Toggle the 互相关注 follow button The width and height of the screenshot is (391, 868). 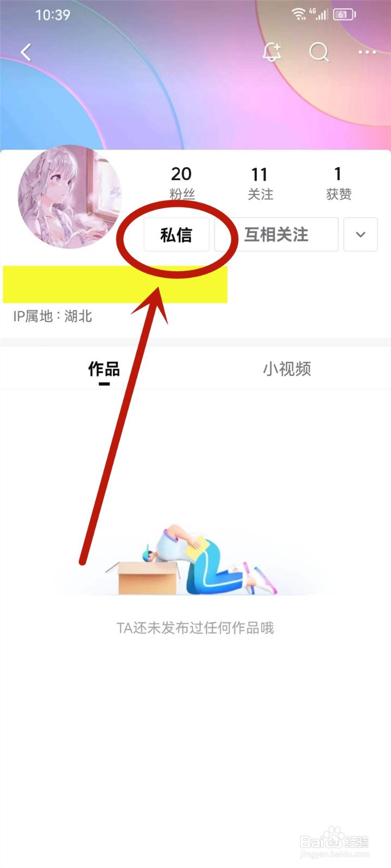[276, 234]
